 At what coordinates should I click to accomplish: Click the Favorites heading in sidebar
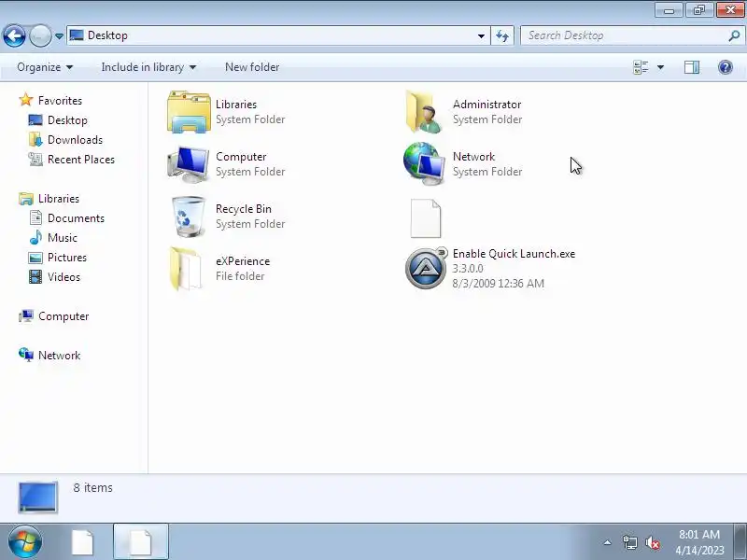(60, 101)
